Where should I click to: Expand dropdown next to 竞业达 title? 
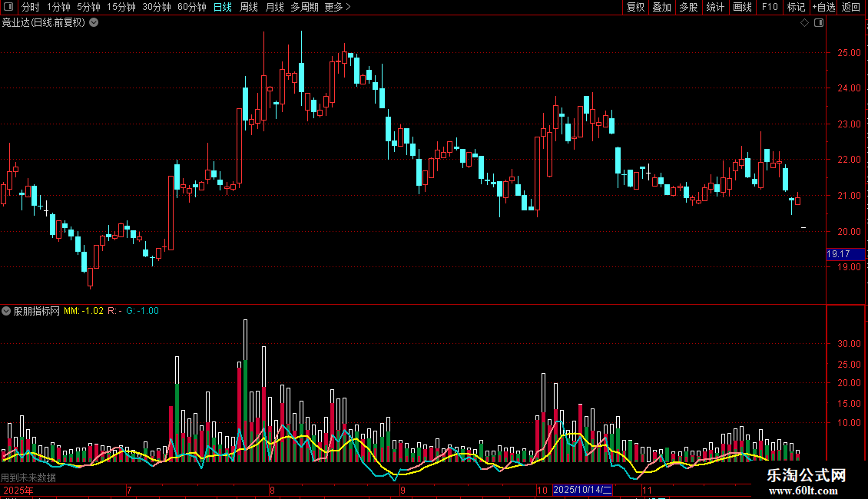pos(94,23)
